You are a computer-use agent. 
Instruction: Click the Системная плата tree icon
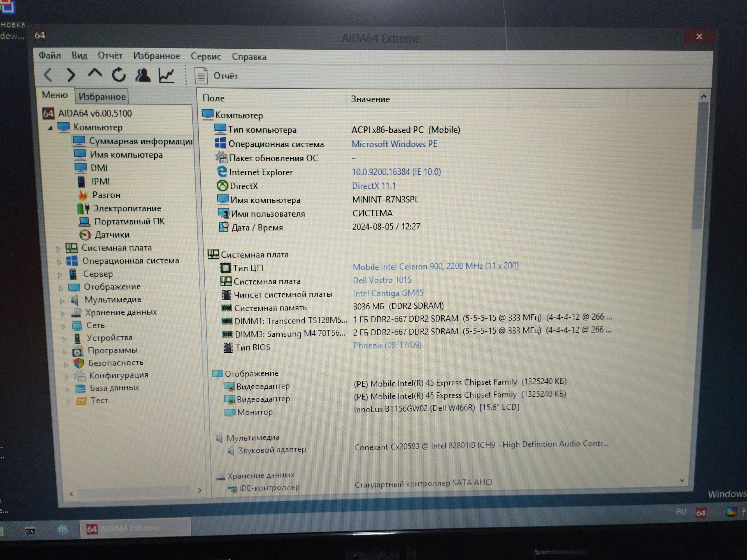click(x=71, y=248)
